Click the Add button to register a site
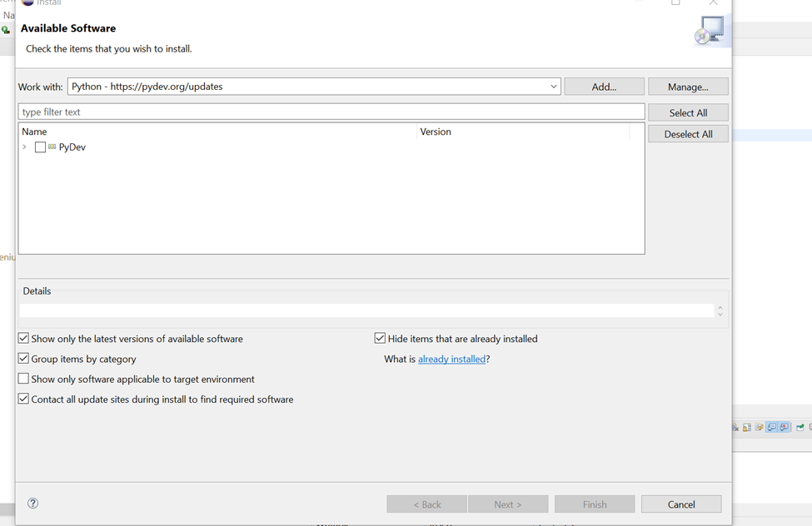Screen dimensions: 812x526 pos(604,86)
